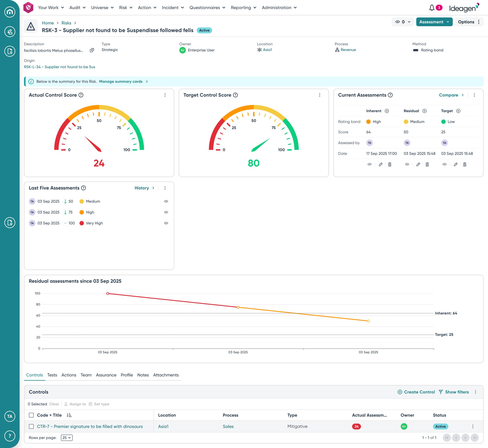The height and width of the screenshot is (448, 488).
Task: Expand the watchers count dropdown
Action: pyautogui.click(x=403, y=22)
